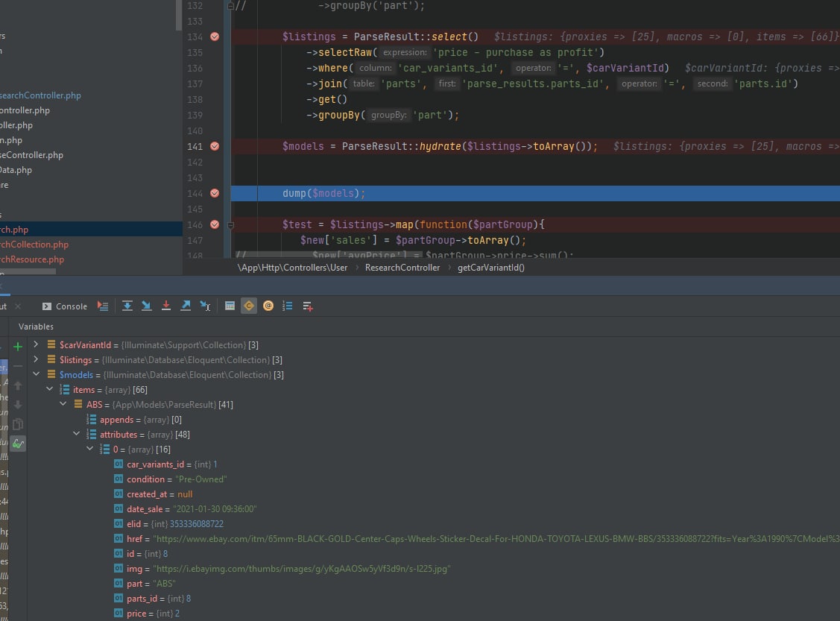Image resolution: width=840 pixels, height=621 pixels.
Task: Click the project tree vertical scrollbar
Action: coord(179,15)
